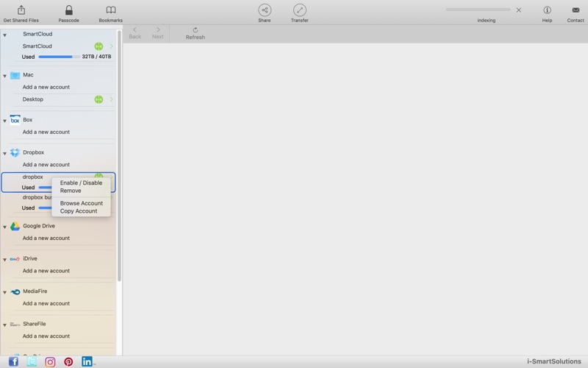
Task: Toggle the SmartCloud account green status
Action: (x=98, y=46)
